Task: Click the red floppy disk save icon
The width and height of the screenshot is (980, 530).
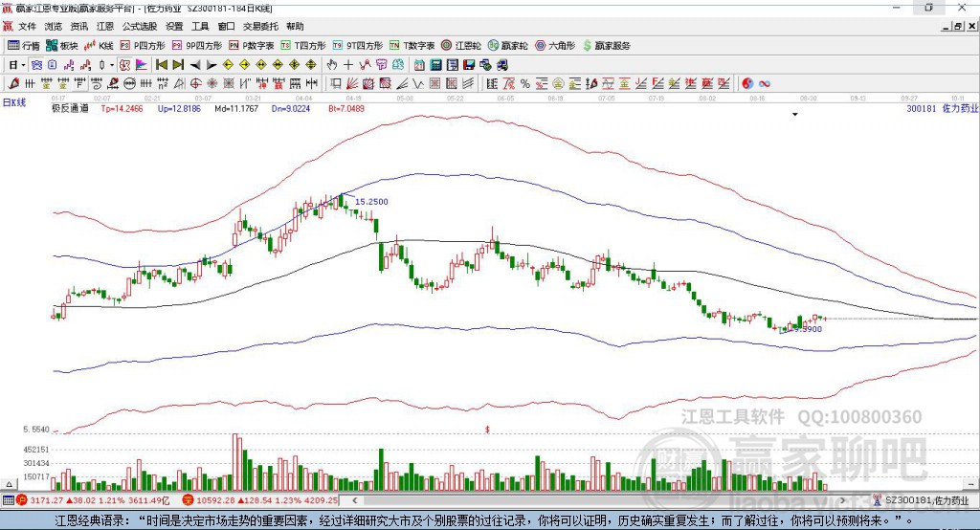Action: [469, 65]
